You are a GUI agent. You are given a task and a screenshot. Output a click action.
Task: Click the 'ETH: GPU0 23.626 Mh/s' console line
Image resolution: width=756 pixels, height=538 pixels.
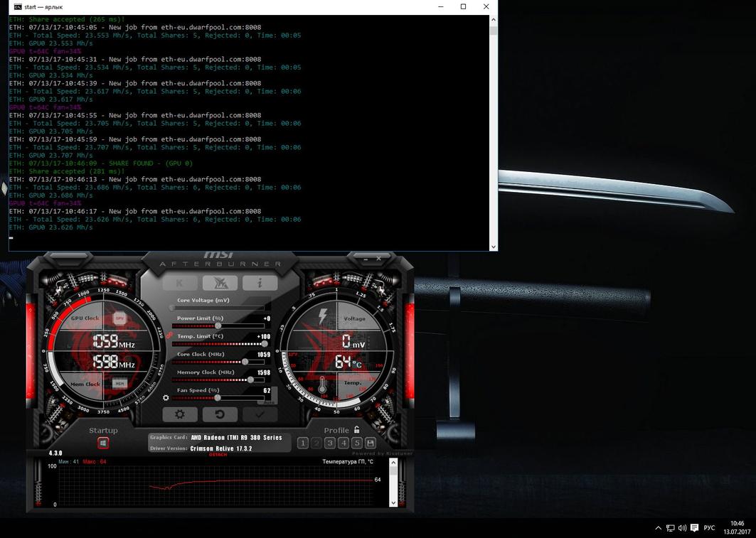[x=50, y=227]
